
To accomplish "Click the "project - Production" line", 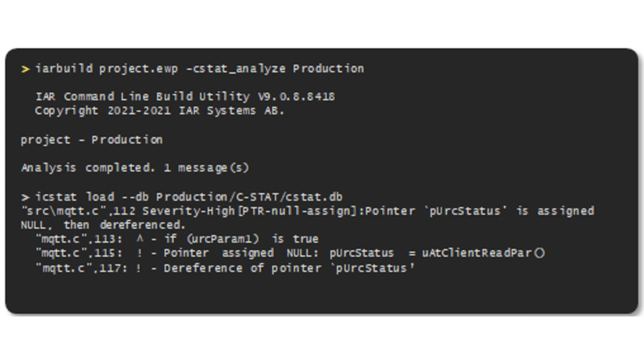I will click(x=92, y=140).
